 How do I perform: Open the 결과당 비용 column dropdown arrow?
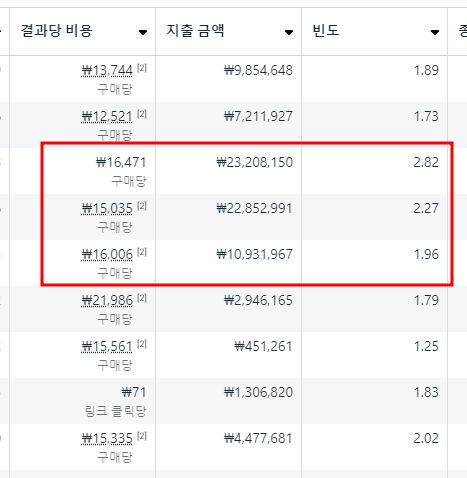(143, 32)
